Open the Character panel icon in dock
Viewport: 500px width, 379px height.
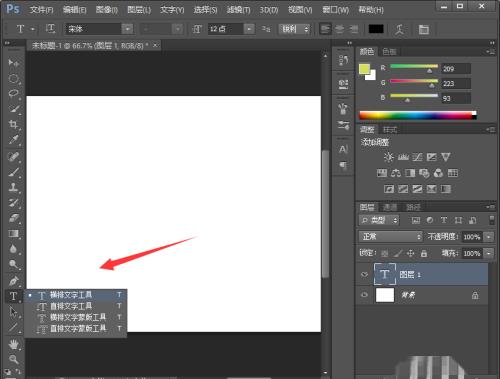(x=343, y=149)
